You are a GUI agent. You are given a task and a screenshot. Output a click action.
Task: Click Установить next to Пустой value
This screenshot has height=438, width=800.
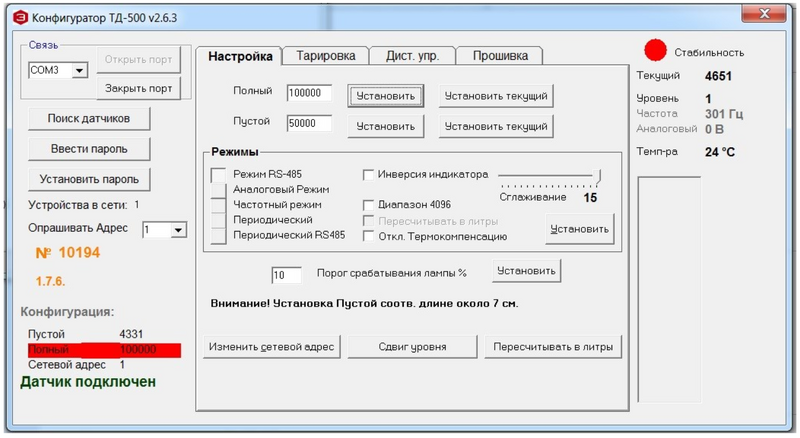pos(386,126)
